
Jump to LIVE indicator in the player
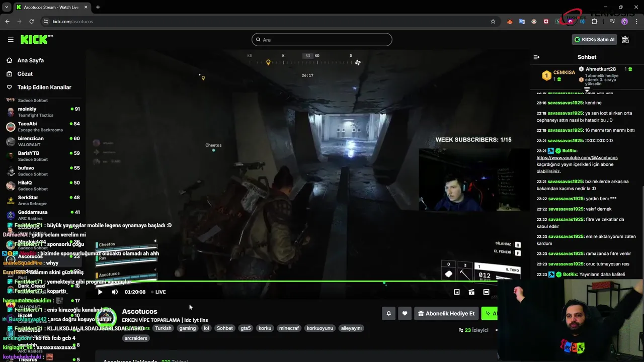[158, 292]
